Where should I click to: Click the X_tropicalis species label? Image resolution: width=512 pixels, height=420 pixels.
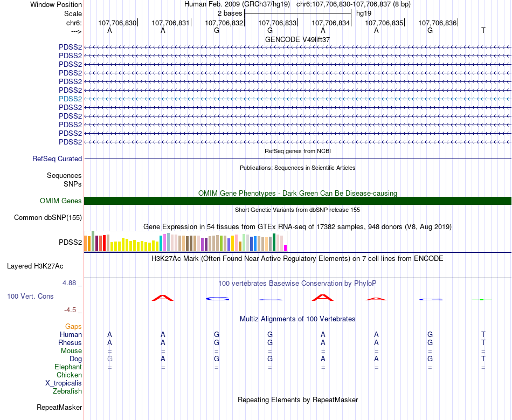click(x=64, y=383)
